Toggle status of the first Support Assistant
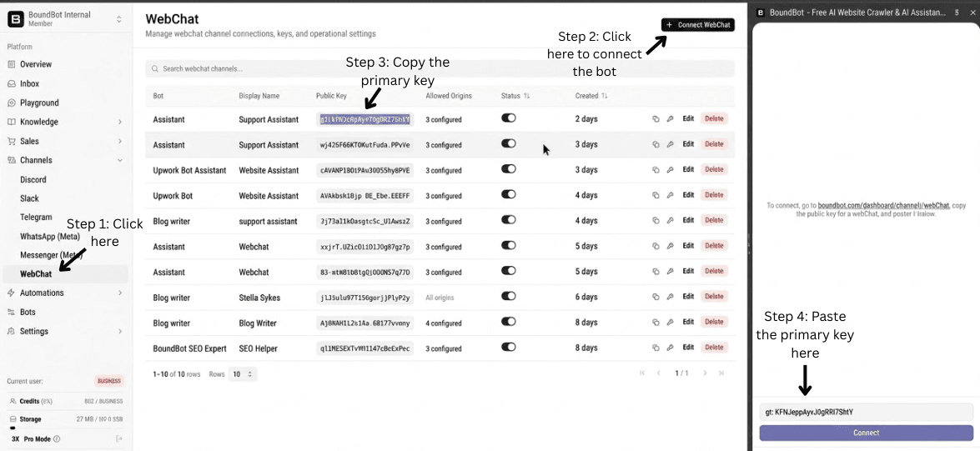Image resolution: width=980 pixels, height=451 pixels. pos(508,118)
